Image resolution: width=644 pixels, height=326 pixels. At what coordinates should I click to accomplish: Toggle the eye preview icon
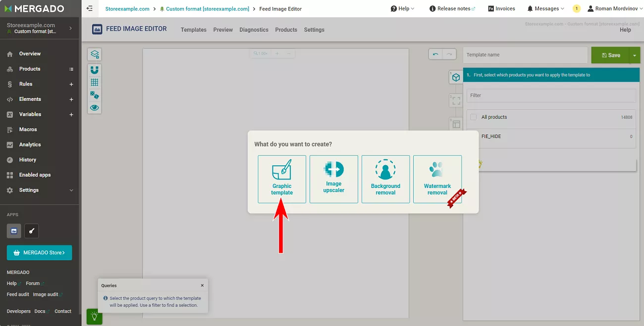tap(94, 107)
